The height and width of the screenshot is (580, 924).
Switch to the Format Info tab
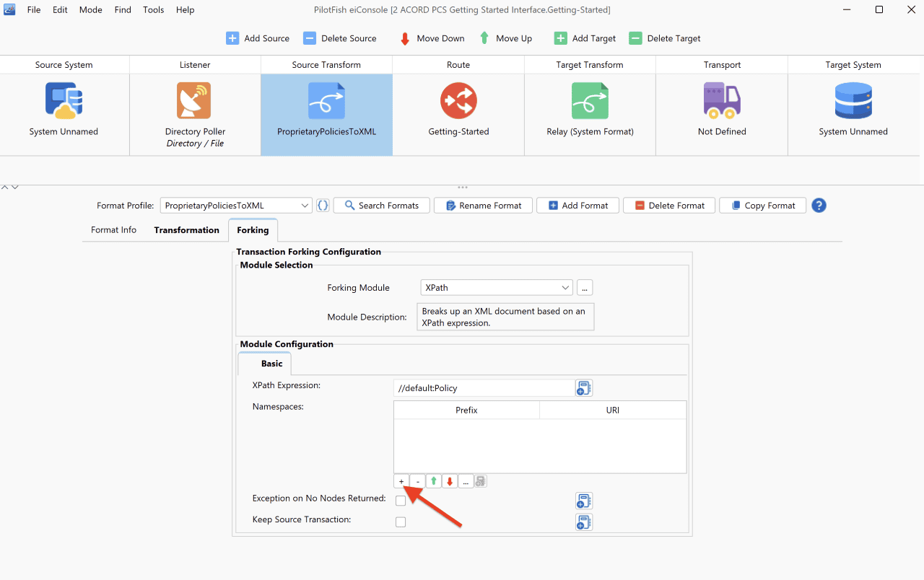coord(113,230)
